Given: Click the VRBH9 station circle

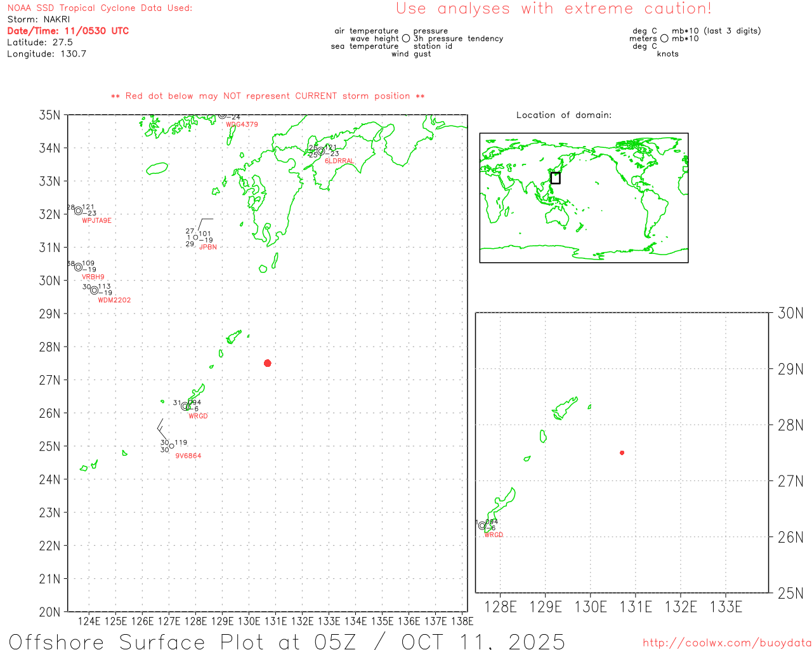Looking at the screenshot, I should [x=78, y=267].
